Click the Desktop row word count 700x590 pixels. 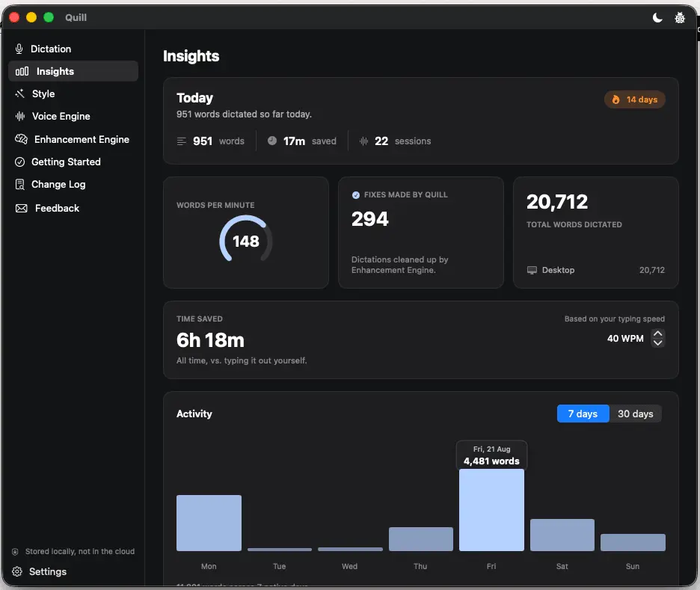pos(652,270)
